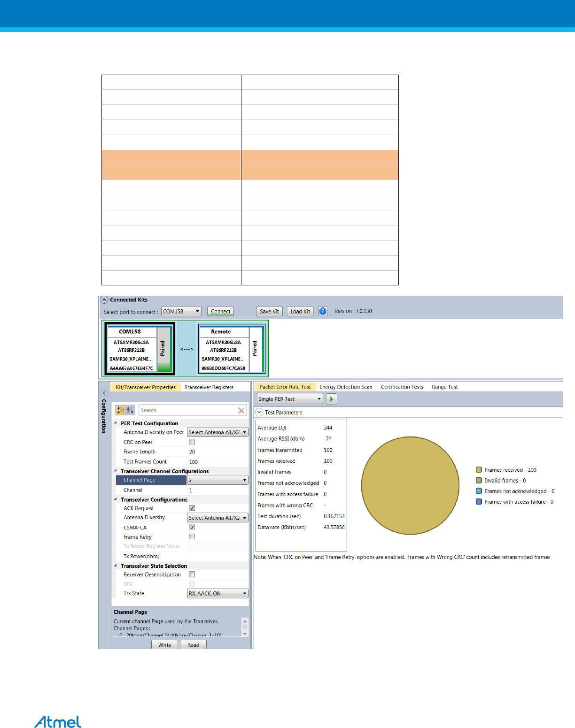Collapse the Configuration side panel arrow
Image resolution: width=575 pixels, height=728 pixels.
coord(104,393)
